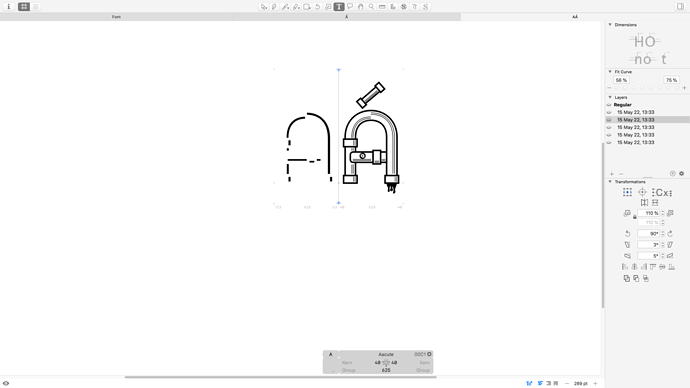Select the Zoom magnifier tool
690x388 pixels.
[x=371, y=7]
